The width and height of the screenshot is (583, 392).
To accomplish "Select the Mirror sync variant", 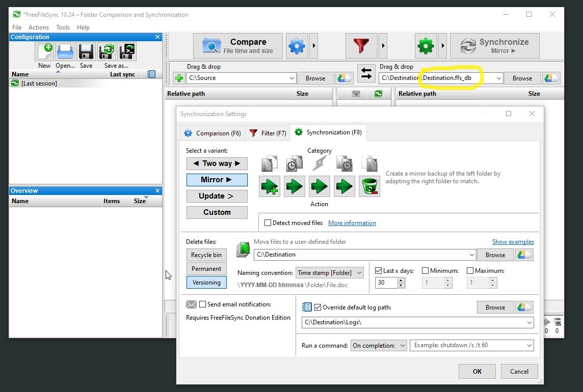I will click(x=217, y=180).
